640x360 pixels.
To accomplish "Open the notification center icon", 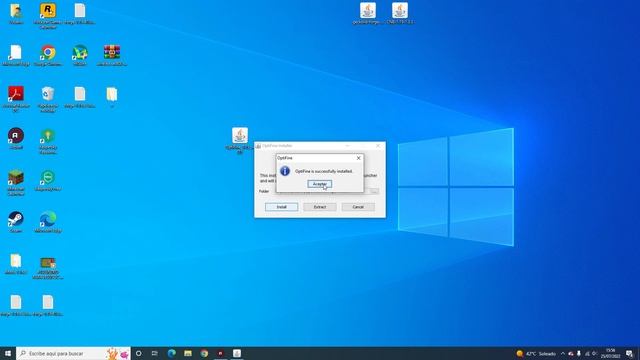I will (x=629, y=353).
